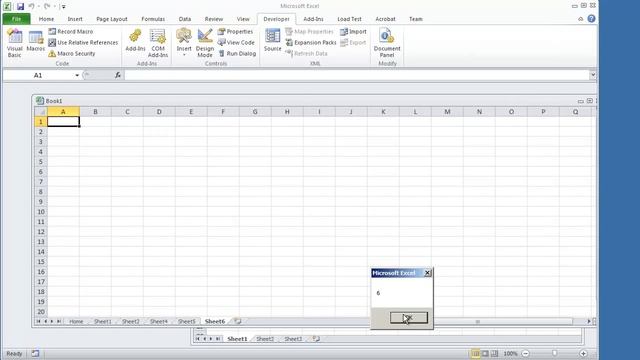The width and height of the screenshot is (640, 360).
Task: Expand the Name Box dropdown
Action: (77, 75)
